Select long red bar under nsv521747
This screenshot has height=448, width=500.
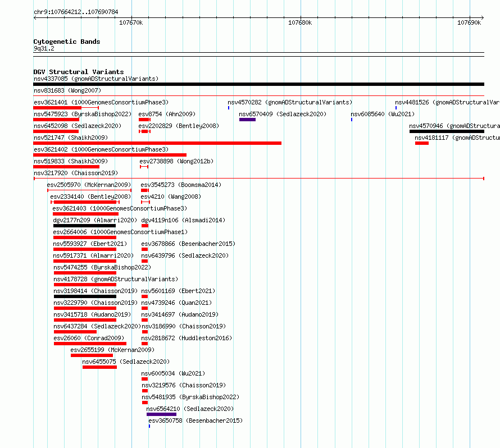point(157,143)
